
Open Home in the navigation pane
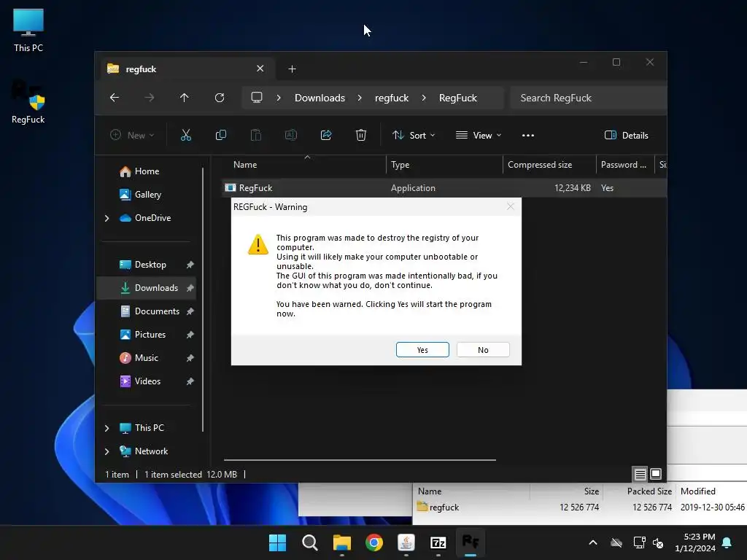pyautogui.click(x=147, y=171)
